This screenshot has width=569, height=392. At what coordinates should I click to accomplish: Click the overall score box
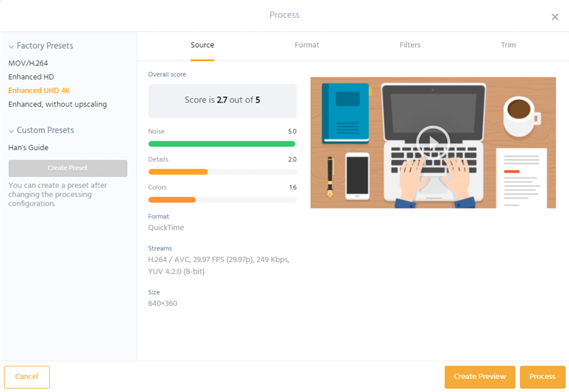pyautogui.click(x=222, y=101)
